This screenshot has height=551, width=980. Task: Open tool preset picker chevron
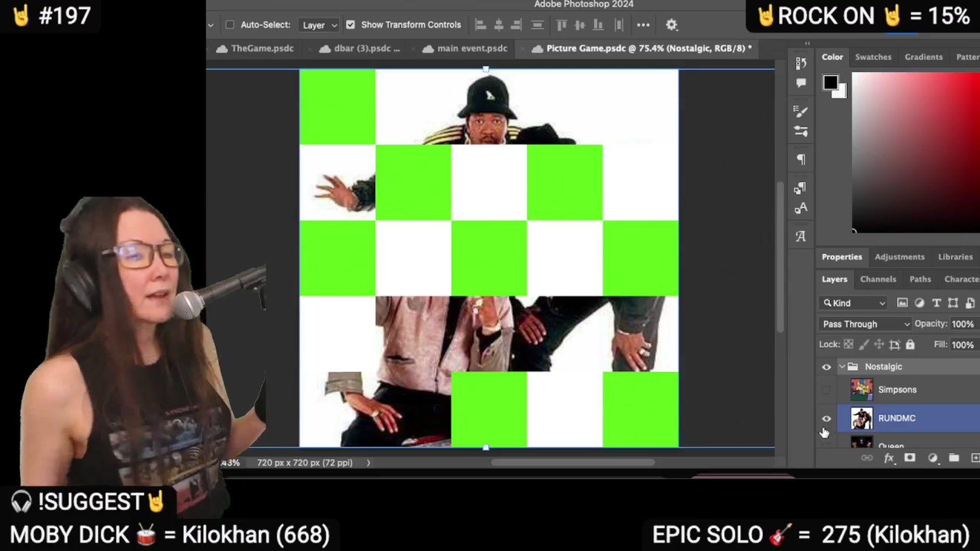point(211,25)
